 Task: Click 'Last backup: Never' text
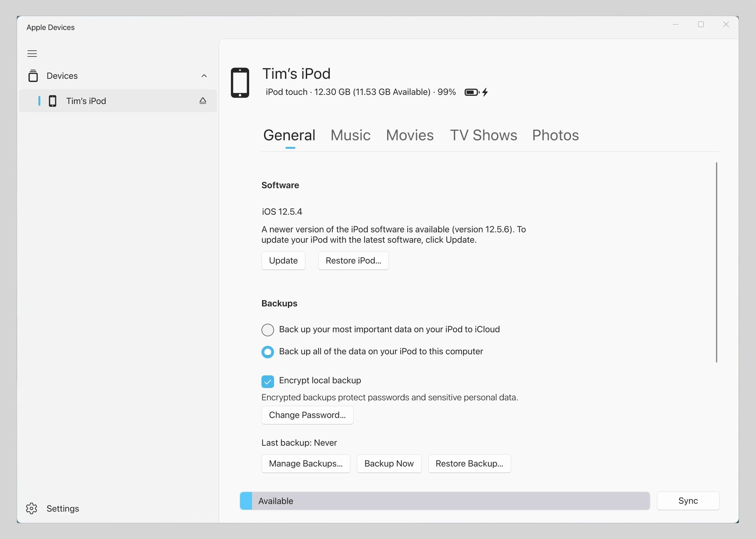(x=299, y=443)
